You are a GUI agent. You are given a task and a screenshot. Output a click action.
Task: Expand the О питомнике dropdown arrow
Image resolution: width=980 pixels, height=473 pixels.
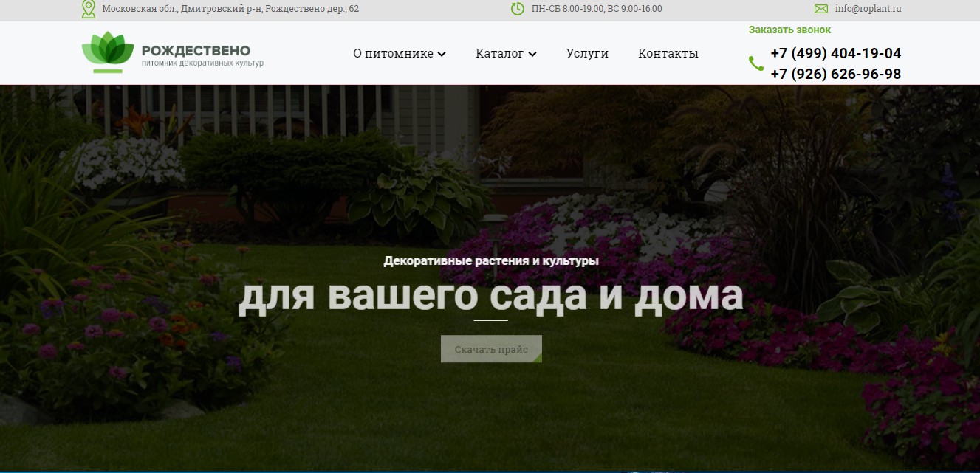[x=442, y=54]
